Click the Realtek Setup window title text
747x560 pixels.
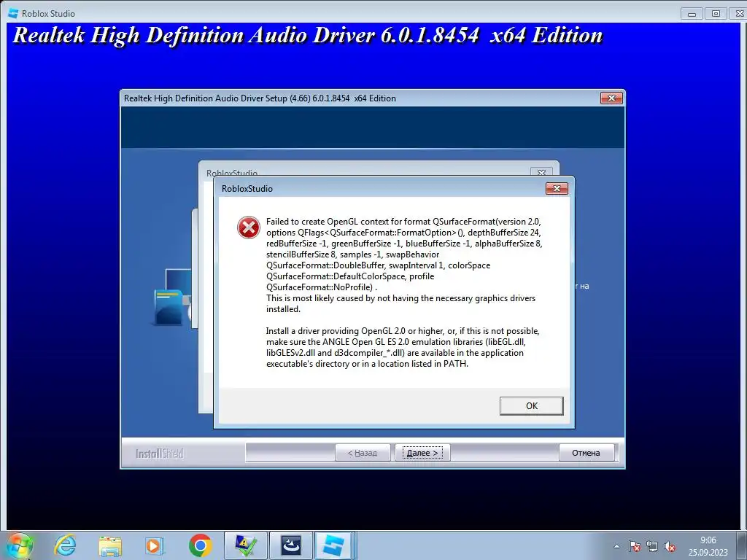(260, 98)
